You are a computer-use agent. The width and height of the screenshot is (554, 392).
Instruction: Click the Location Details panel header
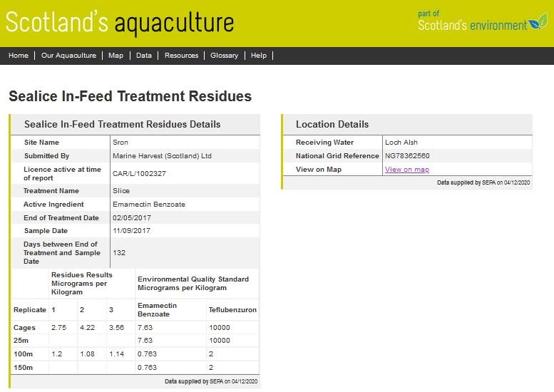(332, 125)
